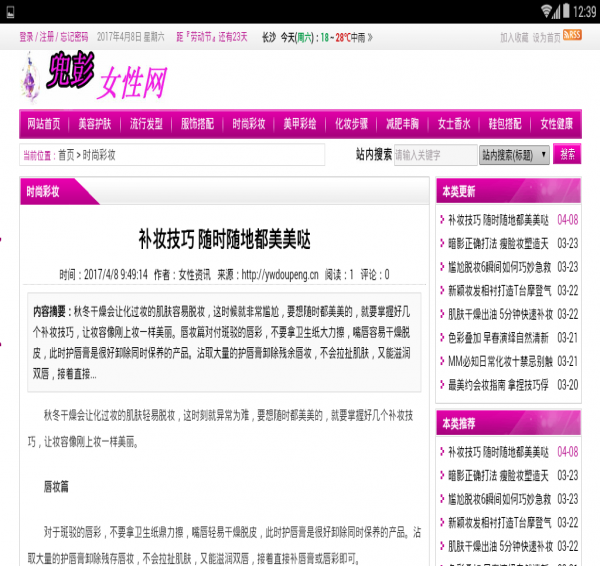Viewport: 600px width, 566px height.
Task: Focus the 请输入关键字 search field
Action: pos(435,155)
